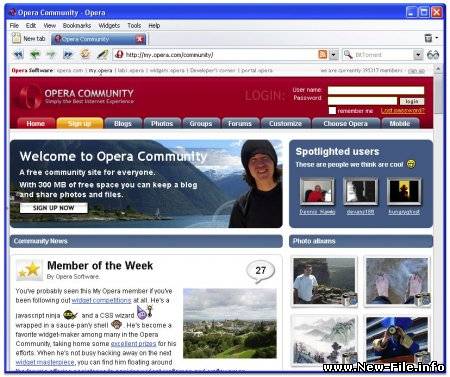This screenshot has width=450, height=377.
Task: Open the Forums site tab
Action: [240, 123]
